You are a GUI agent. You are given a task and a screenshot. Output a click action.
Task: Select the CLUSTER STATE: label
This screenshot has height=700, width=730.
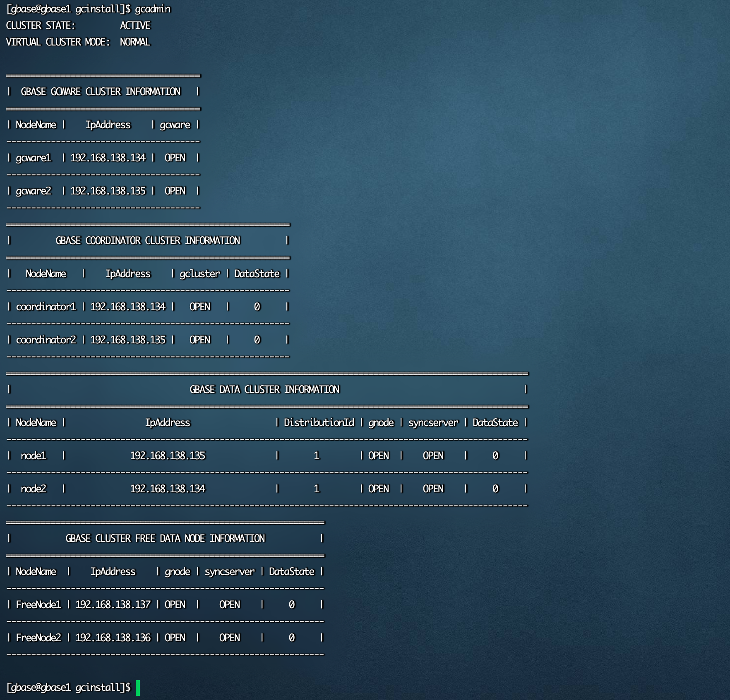click(x=41, y=26)
